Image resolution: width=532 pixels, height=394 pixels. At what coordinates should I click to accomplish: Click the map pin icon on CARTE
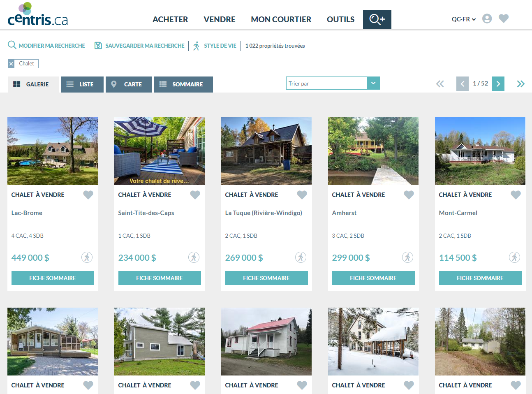click(114, 84)
